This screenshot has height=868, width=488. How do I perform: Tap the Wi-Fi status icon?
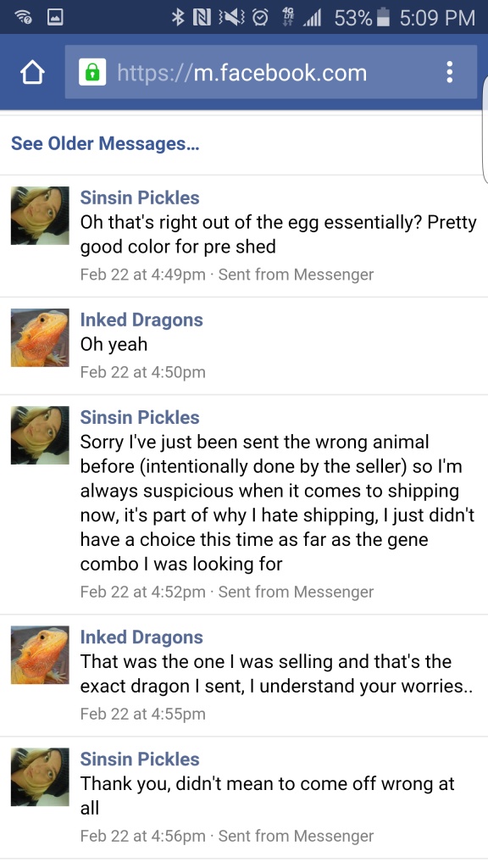[21, 18]
